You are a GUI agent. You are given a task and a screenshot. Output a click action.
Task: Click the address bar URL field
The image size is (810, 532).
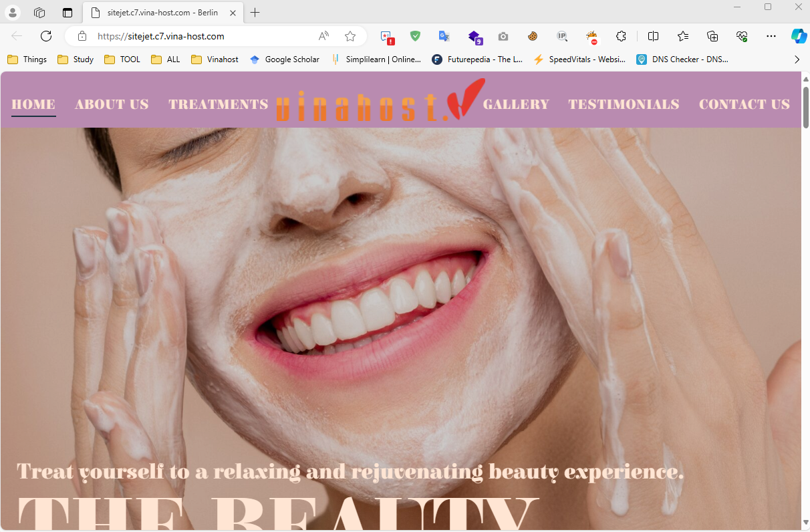200,36
